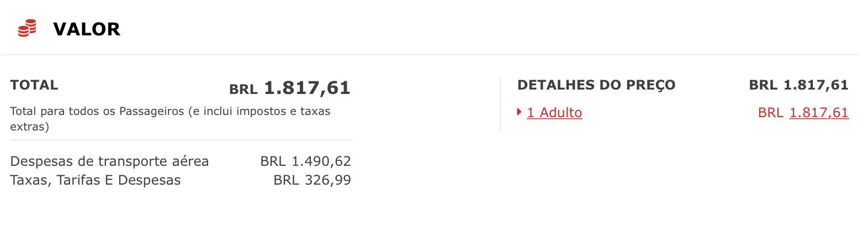868x241 pixels.
Task: Click the BRL 1.490,62 air transport amount
Action: tap(305, 161)
